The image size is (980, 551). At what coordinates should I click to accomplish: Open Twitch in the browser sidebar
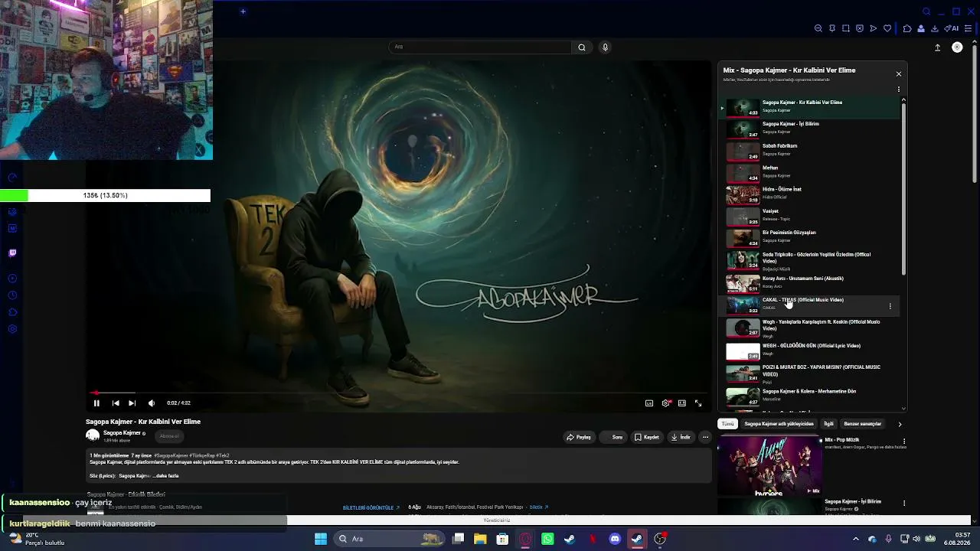[12, 253]
